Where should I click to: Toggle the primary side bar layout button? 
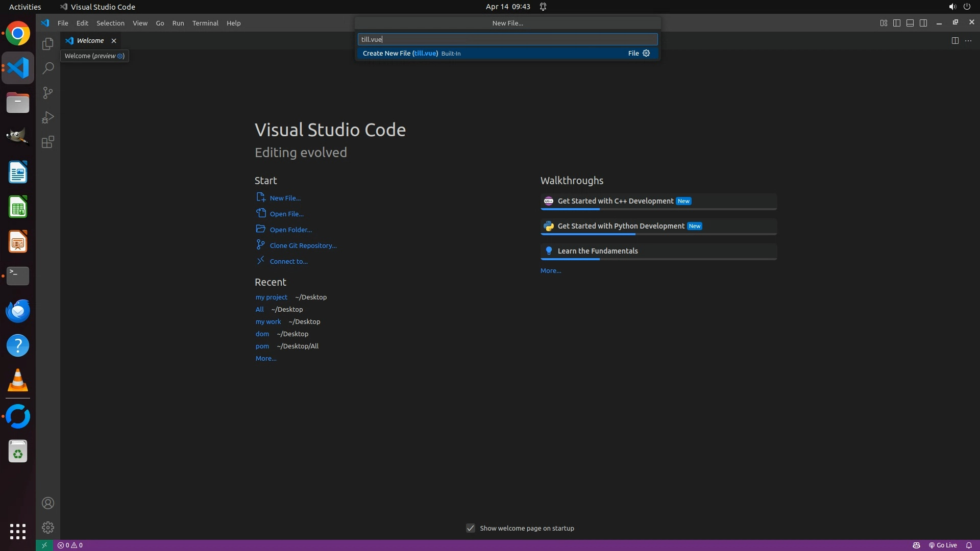click(897, 23)
